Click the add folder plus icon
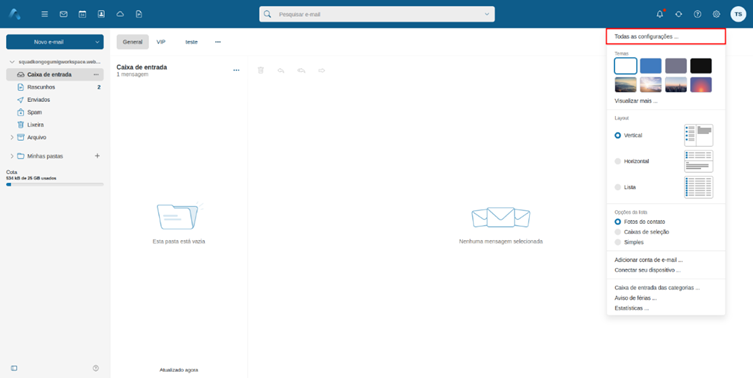753x378 pixels. click(x=97, y=156)
